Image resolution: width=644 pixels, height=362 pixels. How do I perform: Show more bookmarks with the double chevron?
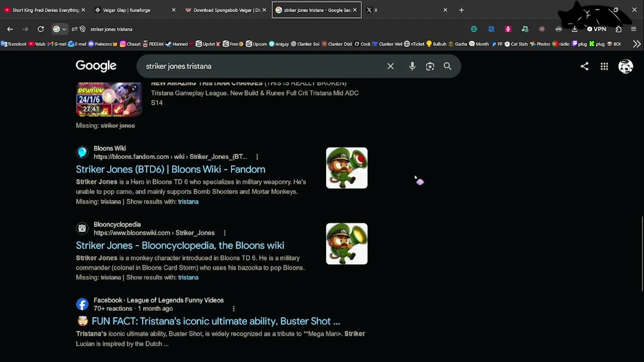pos(636,44)
